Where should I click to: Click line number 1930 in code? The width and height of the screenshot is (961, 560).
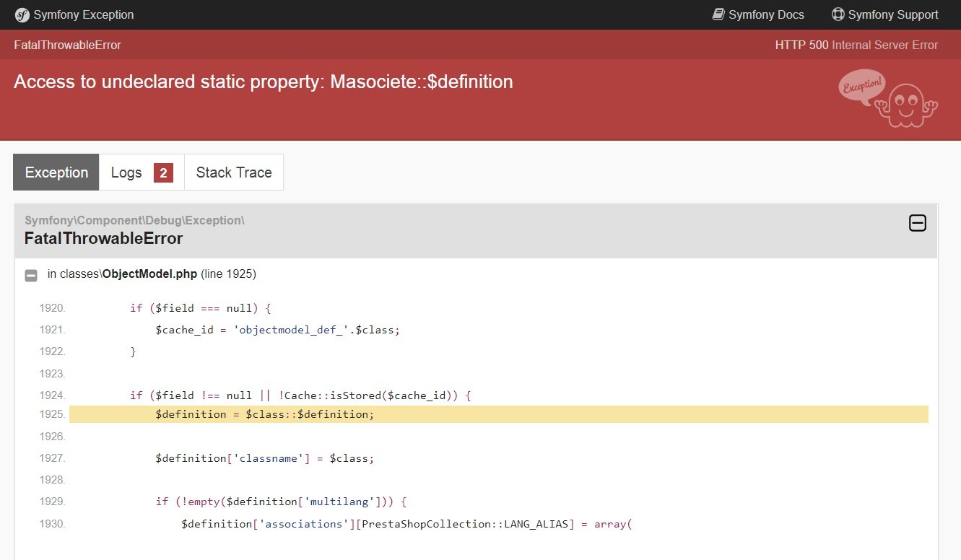[52, 524]
